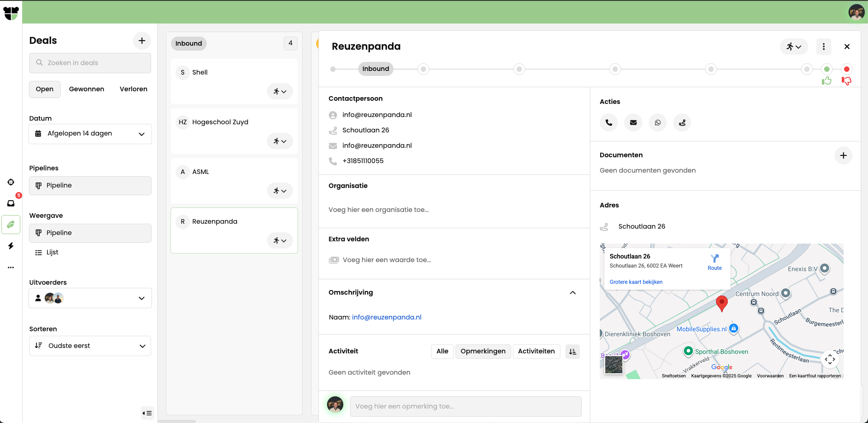Open the three-dot menu for Reuzenpanda
The image size is (868, 423).
[x=824, y=47]
